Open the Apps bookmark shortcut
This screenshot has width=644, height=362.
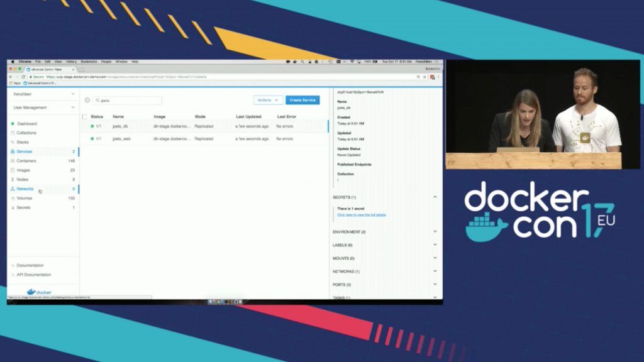point(15,84)
